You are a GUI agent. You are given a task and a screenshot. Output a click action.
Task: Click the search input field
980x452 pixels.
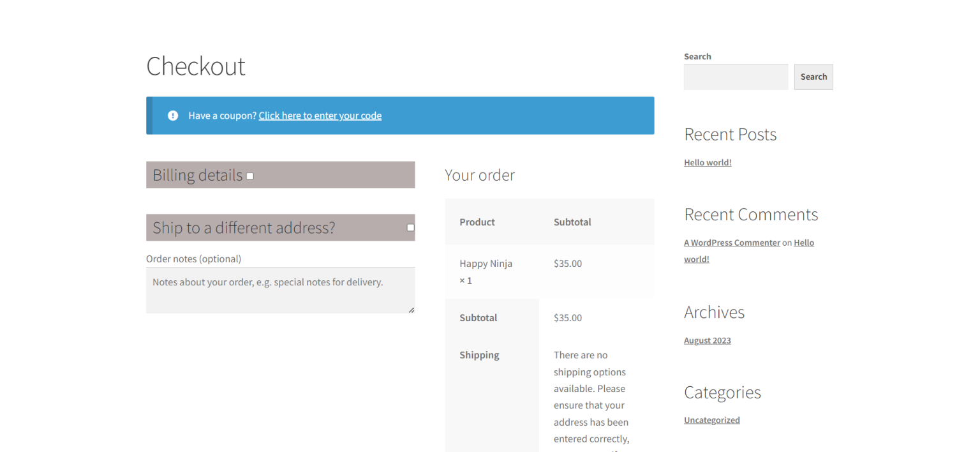click(x=736, y=77)
